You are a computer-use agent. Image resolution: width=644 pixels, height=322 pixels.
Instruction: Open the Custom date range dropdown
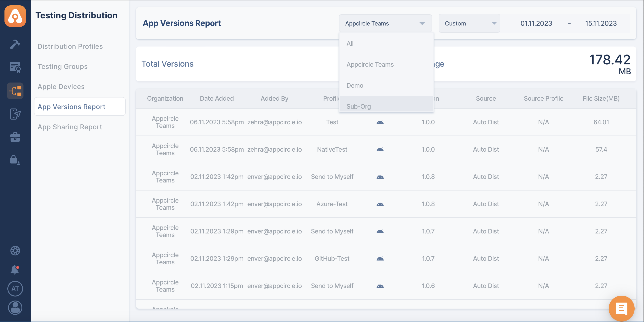[x=469, y=23]
